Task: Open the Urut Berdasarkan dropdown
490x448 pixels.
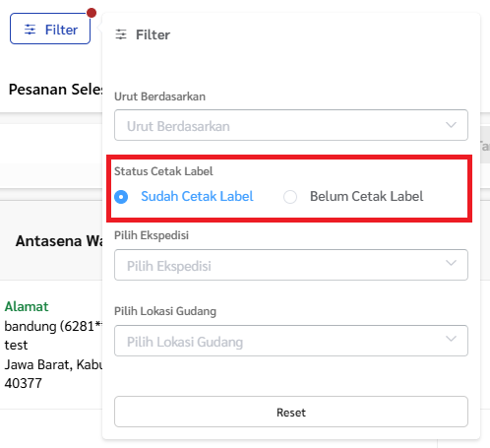Action: pyautogui.click(x=291, y=125)
